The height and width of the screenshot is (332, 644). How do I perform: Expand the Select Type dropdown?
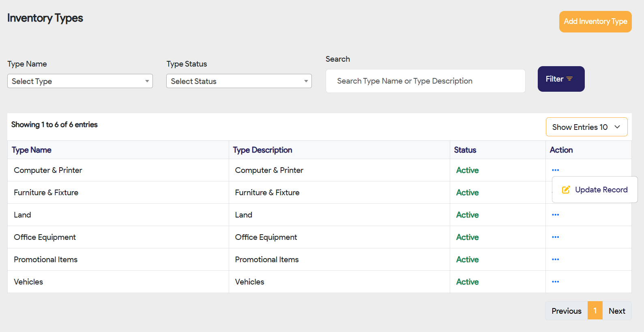tap(80, 81)
